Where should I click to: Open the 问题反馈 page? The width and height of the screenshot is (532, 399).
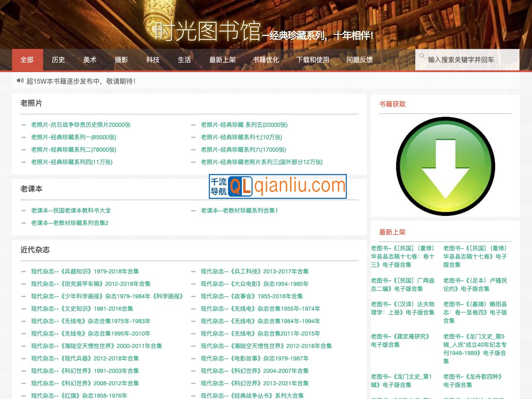(x=360, y=60)
